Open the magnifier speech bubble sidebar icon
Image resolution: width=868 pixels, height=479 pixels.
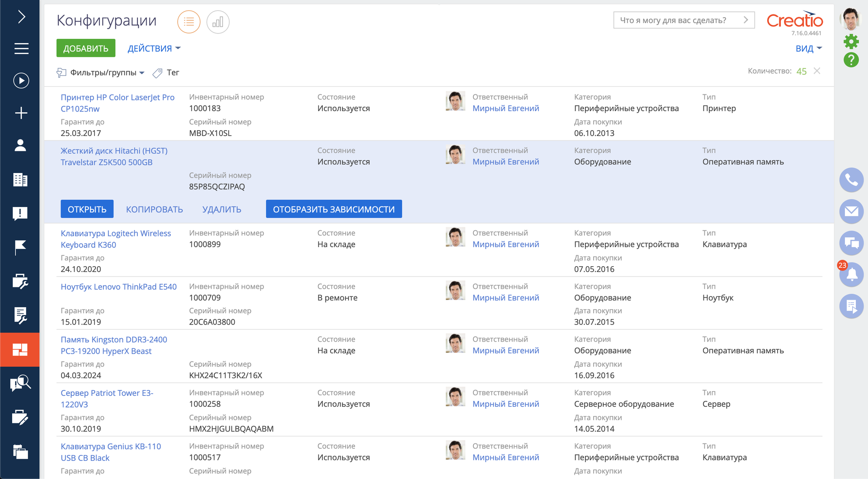(x=20, y=383)
